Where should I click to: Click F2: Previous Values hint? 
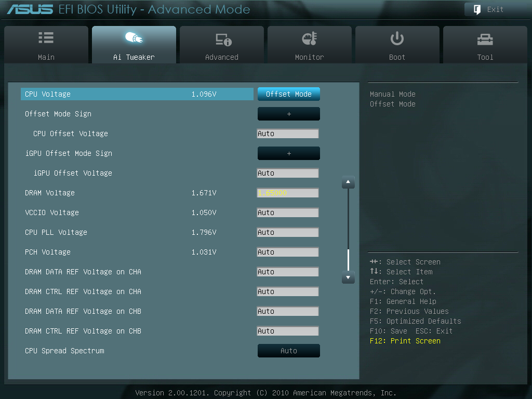pos(409,312)
